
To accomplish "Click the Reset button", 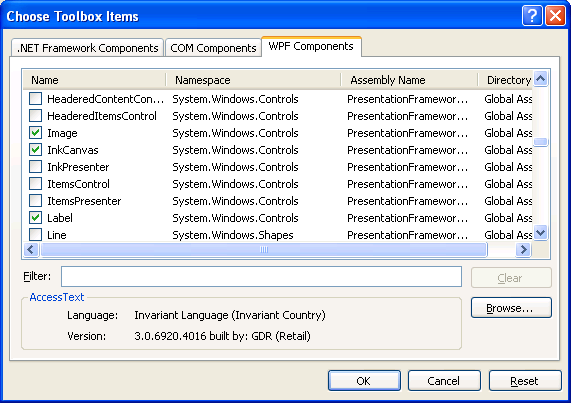I will coord(525,381).
